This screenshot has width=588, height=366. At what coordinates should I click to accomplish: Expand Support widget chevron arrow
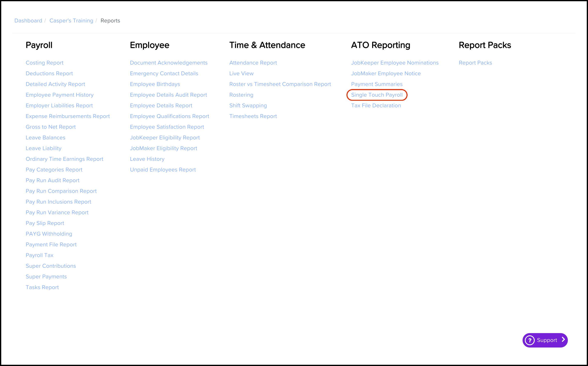click(563, 340)
